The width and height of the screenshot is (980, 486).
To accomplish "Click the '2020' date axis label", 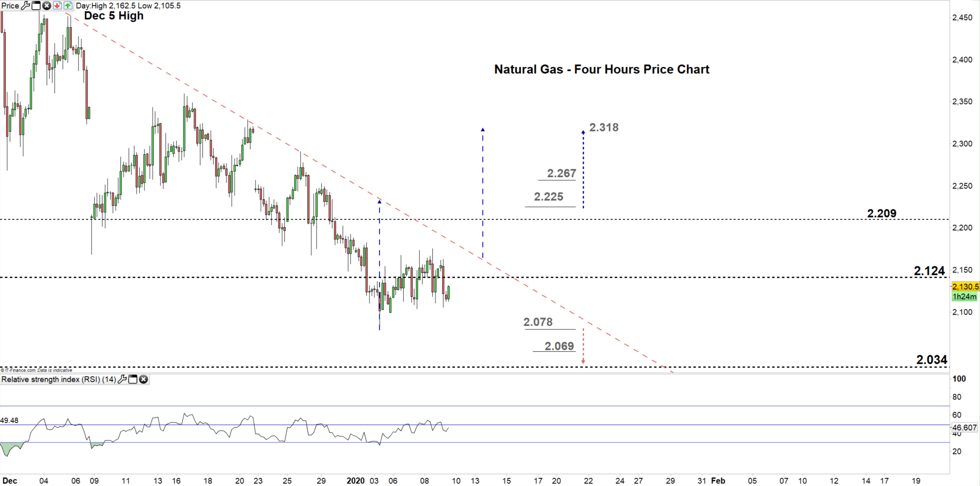I will [356, 480].
